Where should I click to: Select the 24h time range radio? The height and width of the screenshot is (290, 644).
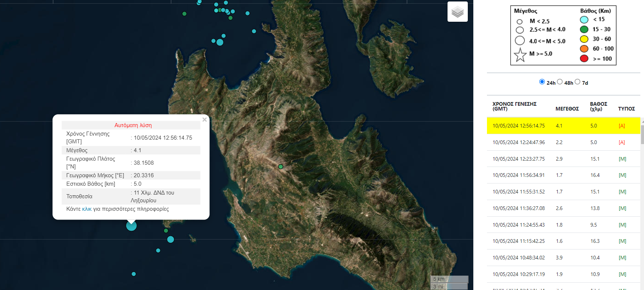(x=542, y=82)
